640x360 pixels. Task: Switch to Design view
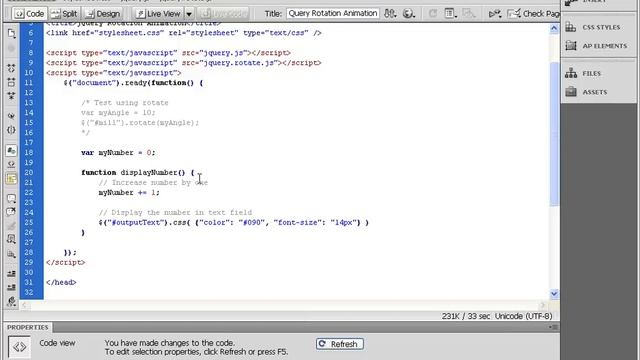pos(103,14)
